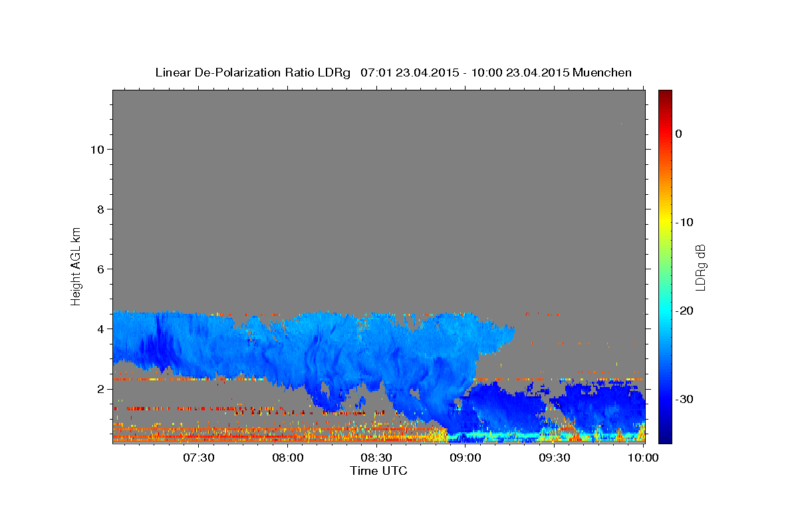The width and height of the screenshot is (798, 532).
Task: Click the colorbar value '-30'
Action: click(684, 399)
